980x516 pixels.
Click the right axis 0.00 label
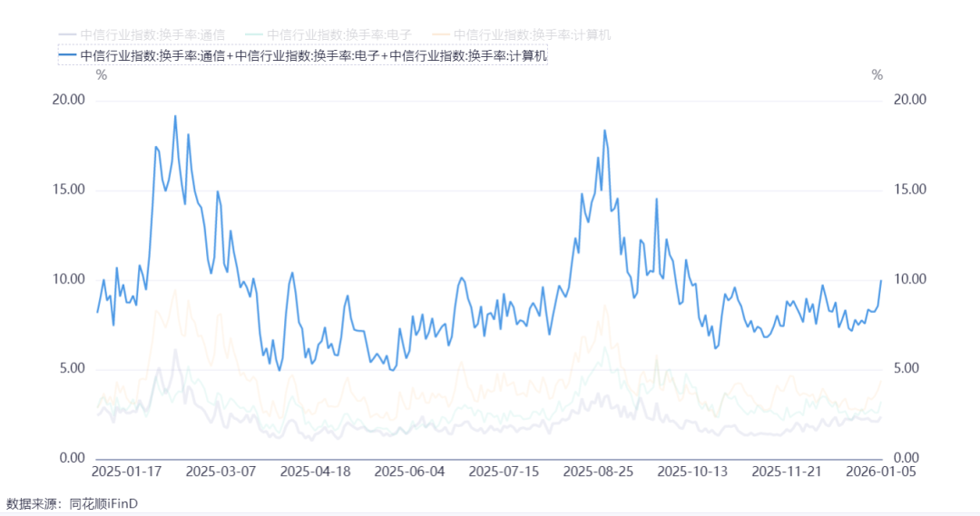(906, 458)
